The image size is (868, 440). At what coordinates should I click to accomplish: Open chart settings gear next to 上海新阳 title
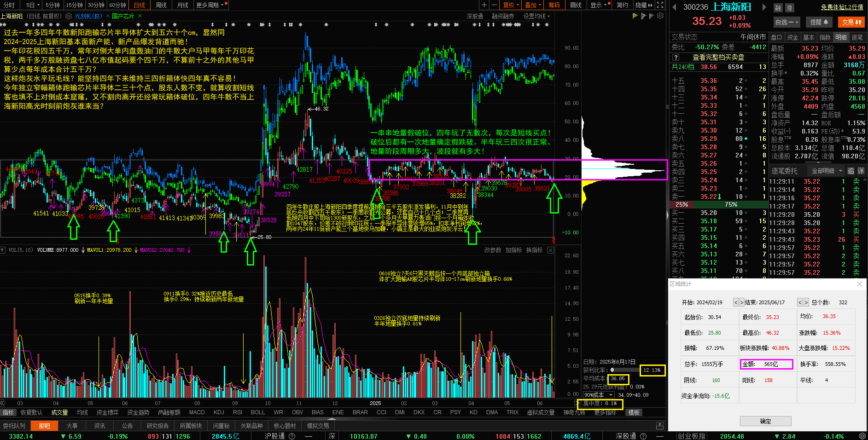(69, 16)
